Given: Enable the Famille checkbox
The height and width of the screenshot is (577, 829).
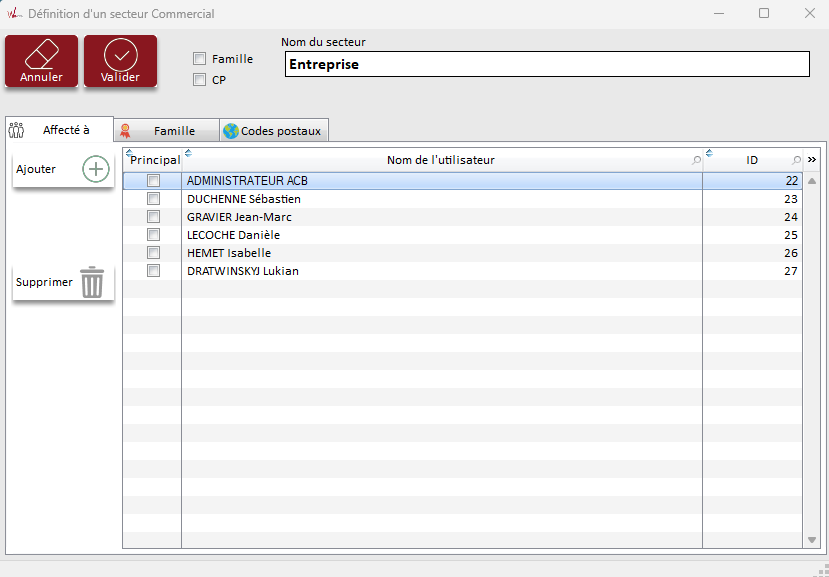Looking at the screenshot, I should coord(200,59).
